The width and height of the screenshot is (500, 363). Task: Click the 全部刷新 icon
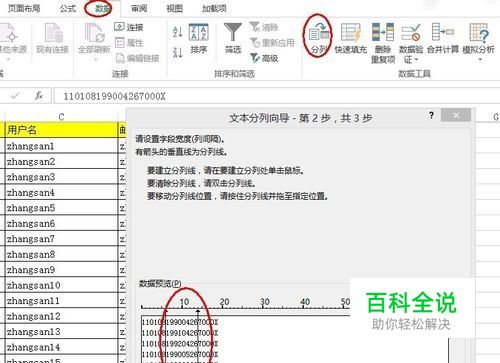coord(94,34)
